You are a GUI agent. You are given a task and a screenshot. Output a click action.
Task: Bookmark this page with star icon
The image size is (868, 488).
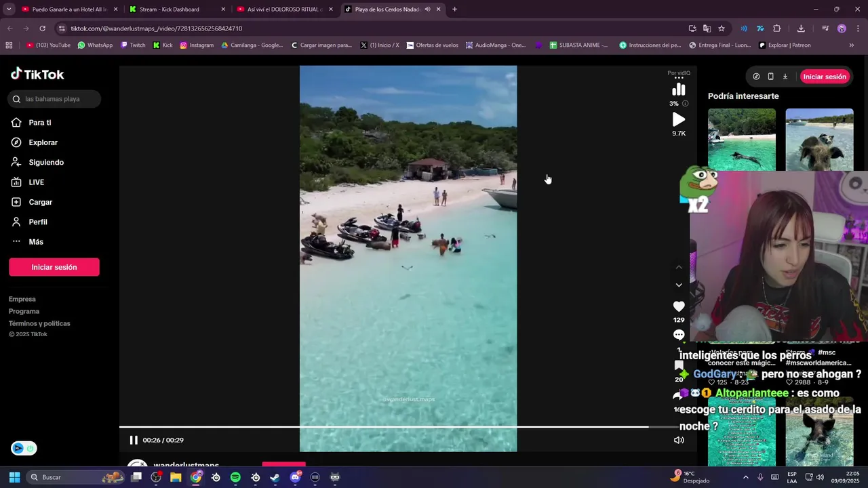click(722, 28)
